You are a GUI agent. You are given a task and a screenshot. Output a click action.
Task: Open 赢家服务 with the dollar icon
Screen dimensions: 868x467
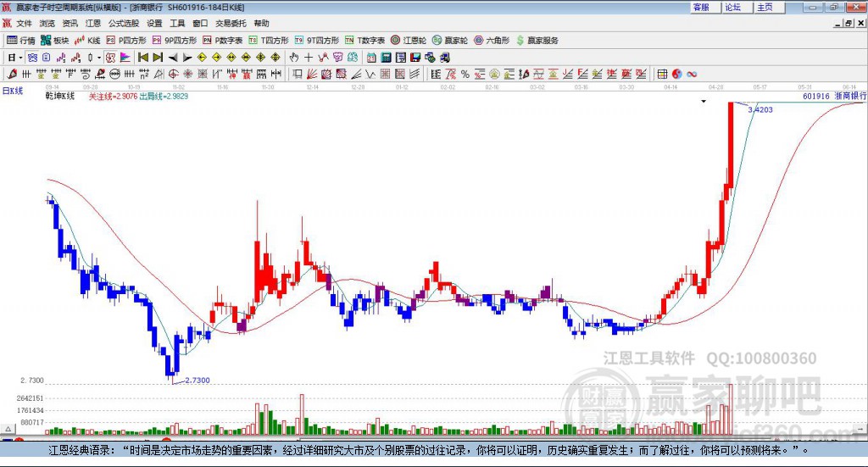click(537, 41)
